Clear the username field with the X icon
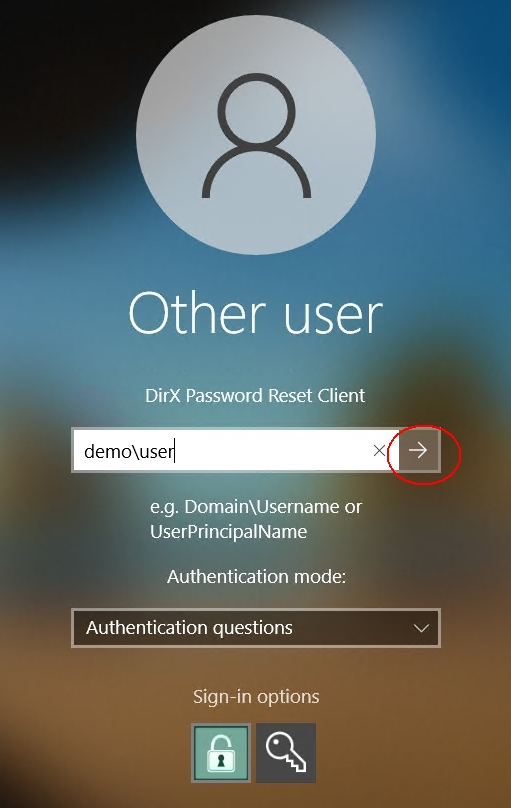Viewport: 511px width, 808px height. point(379,451)
